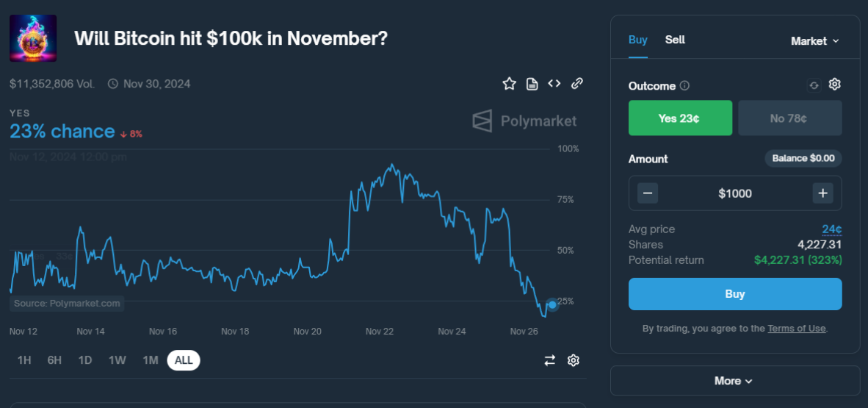868x408 pixels.
Task: Open trade settings gear near Outcome
Action: pos(834,85)
